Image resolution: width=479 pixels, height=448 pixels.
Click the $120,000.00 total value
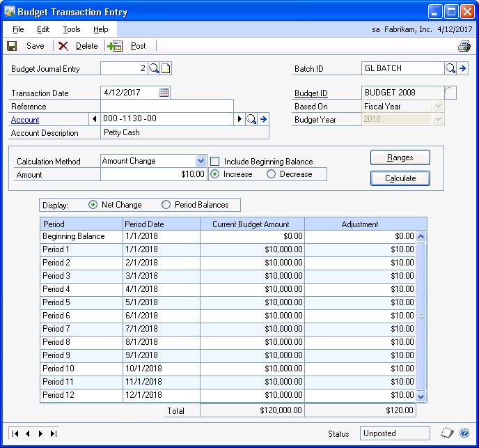pos(281,410)
